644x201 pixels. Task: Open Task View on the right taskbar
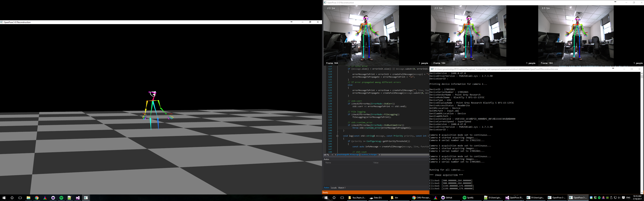click(342, 197)
